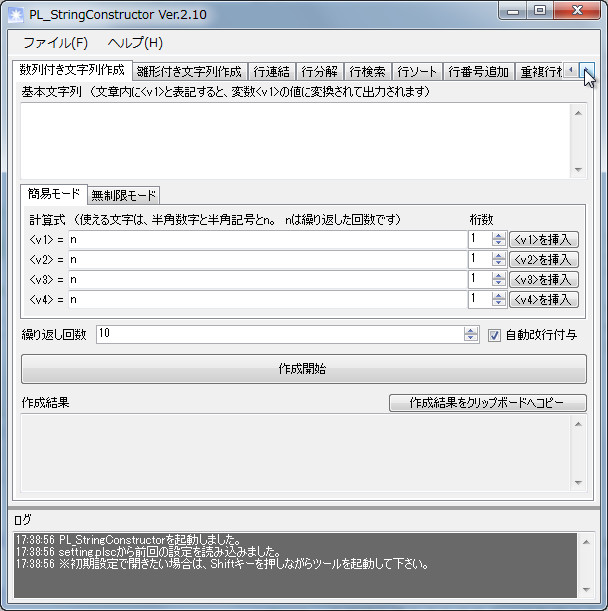Click the ※初期設定で開きたい場合 log line
Image resolution: width=608 pixels, height=611 pixels.
click(x=222, y=564)
